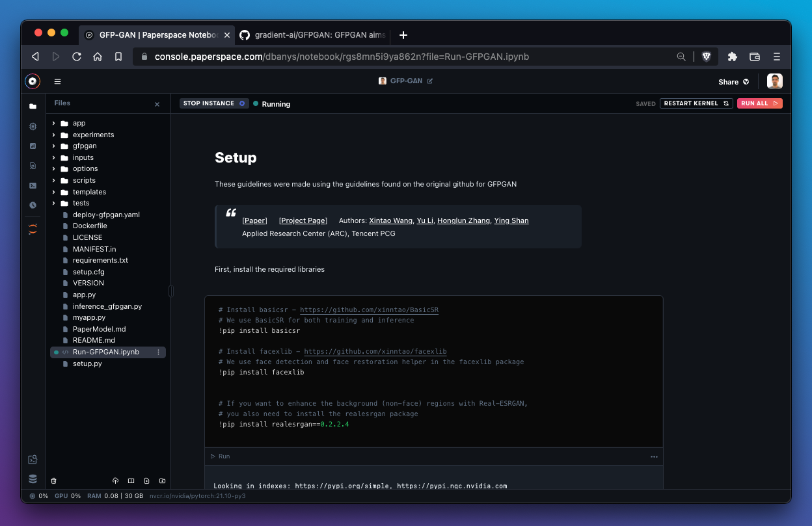Open the terminal search icon near sidebar bottom
This screenshot has height=526, width=812.
(33, 460)
